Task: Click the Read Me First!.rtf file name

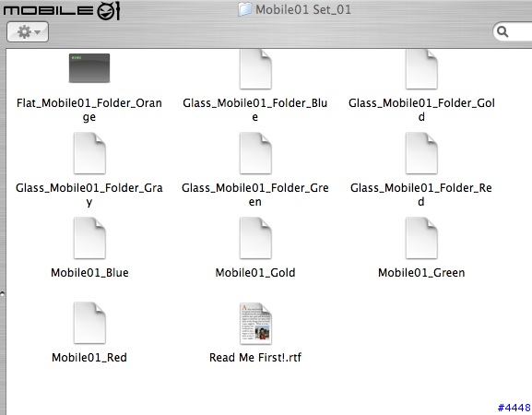Action: tap(255, 358)
